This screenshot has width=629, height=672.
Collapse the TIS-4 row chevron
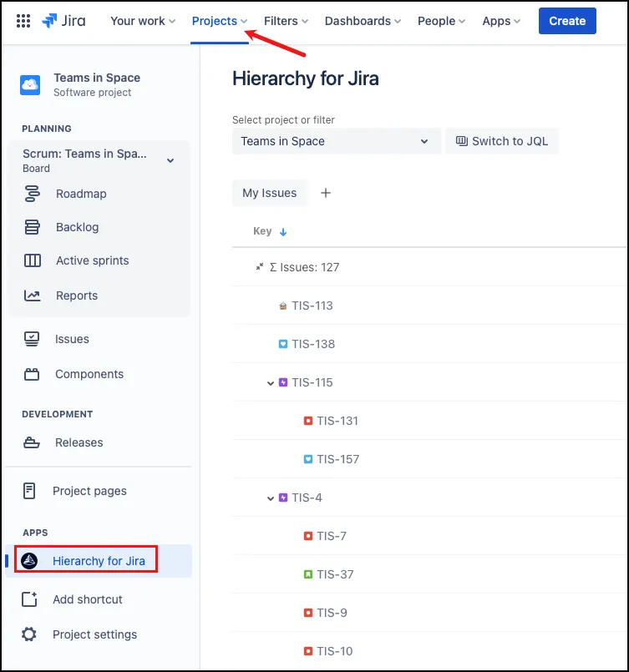[x=271, y=498]
